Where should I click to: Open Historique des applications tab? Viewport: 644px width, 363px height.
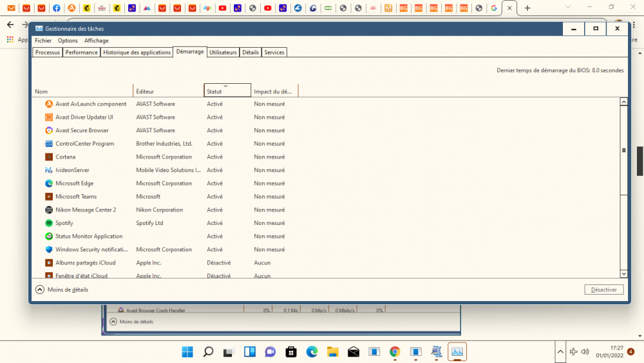point(137,52)
